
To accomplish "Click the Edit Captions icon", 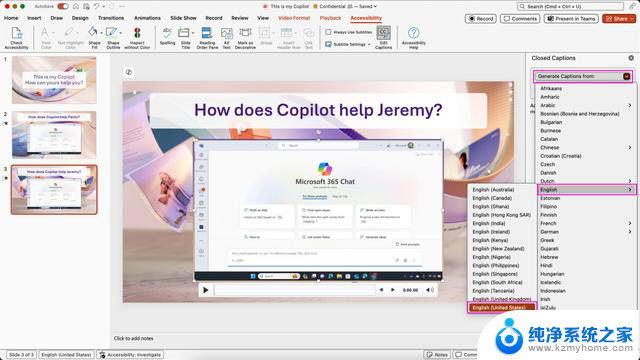I will pyautogui.click(x=383, y=38).
